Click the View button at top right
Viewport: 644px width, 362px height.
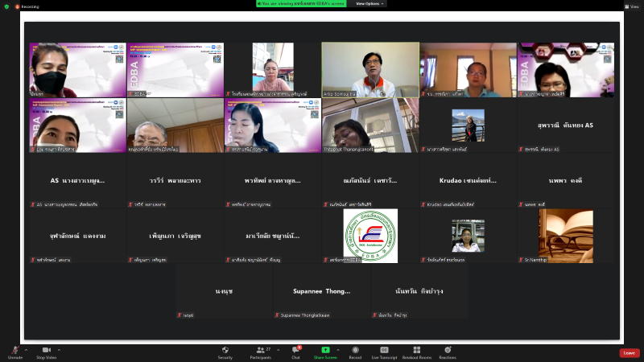pos(632,6)
